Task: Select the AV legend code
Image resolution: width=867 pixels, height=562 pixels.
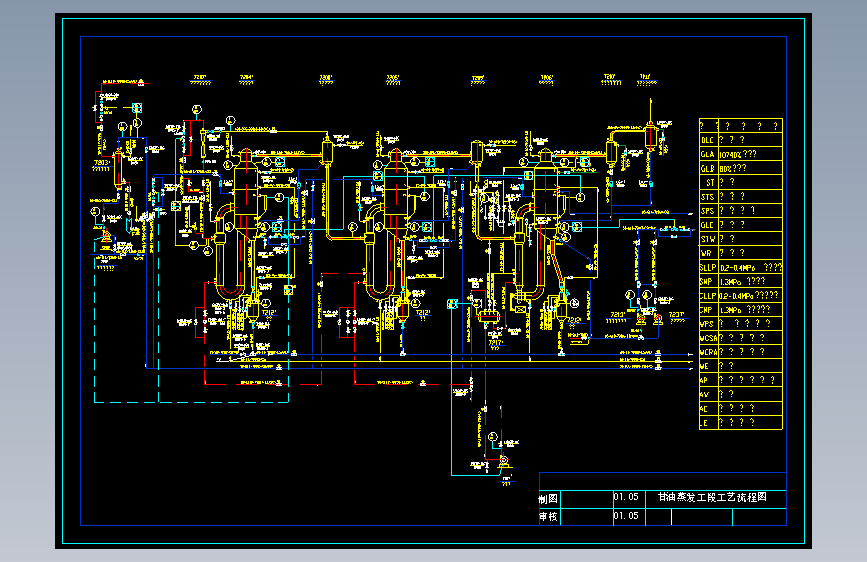Action: 704,394
